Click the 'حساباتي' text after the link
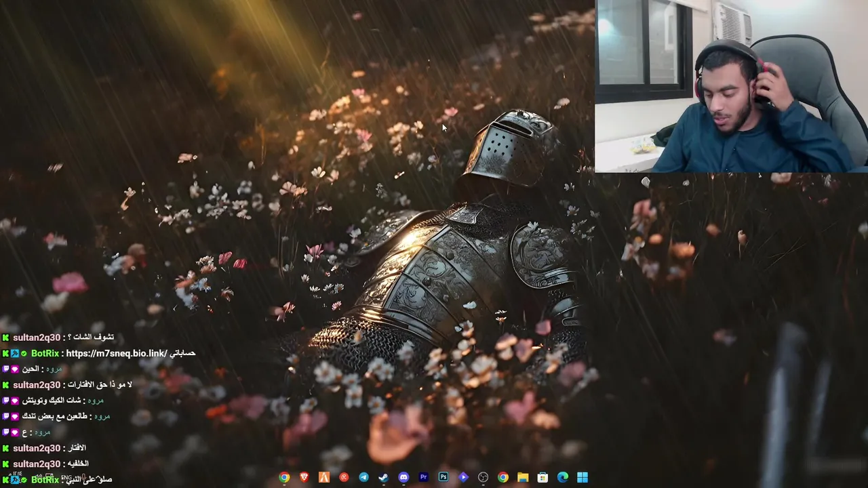The image size is (868, 488). click(x=183, y=353)
